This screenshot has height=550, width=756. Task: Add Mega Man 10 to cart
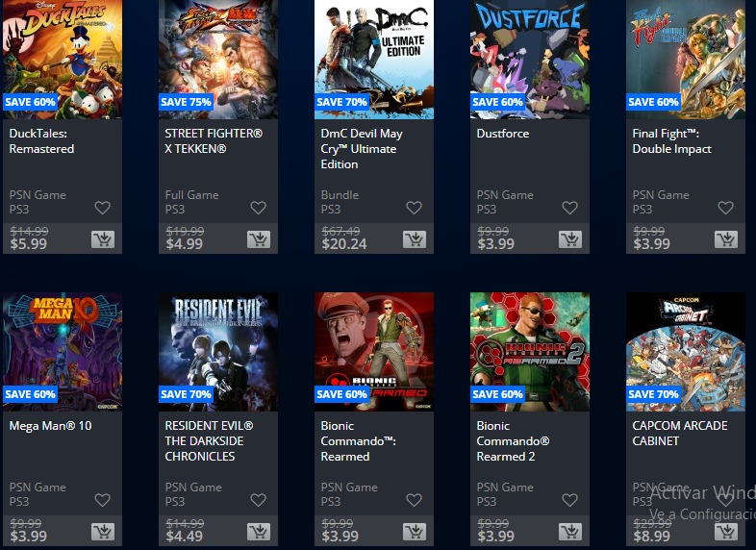103,532
